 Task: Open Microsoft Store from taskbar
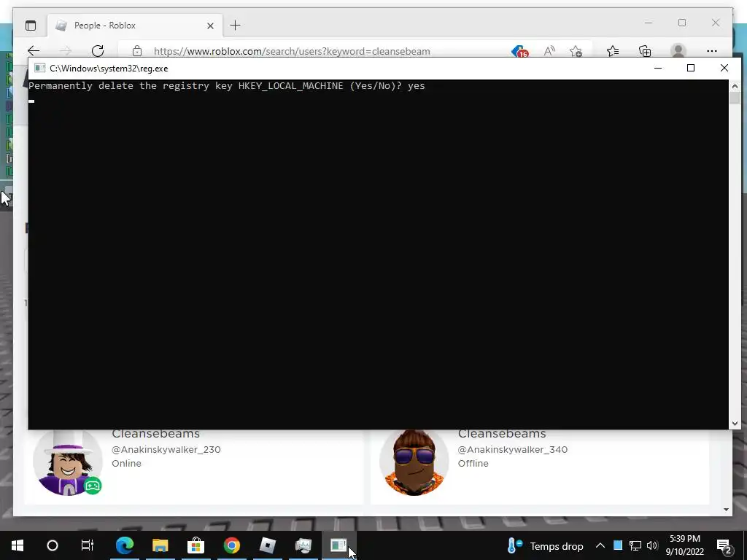pyautogui.click(x=196, y=545)
